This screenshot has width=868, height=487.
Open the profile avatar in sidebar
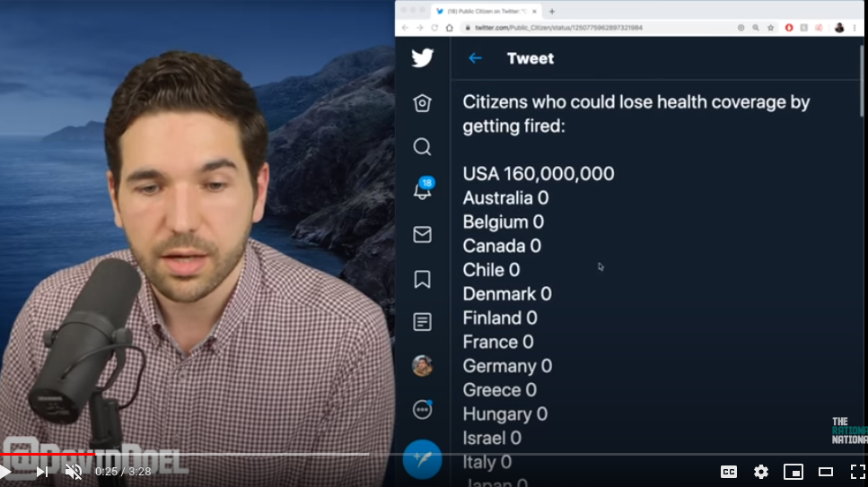423,366
